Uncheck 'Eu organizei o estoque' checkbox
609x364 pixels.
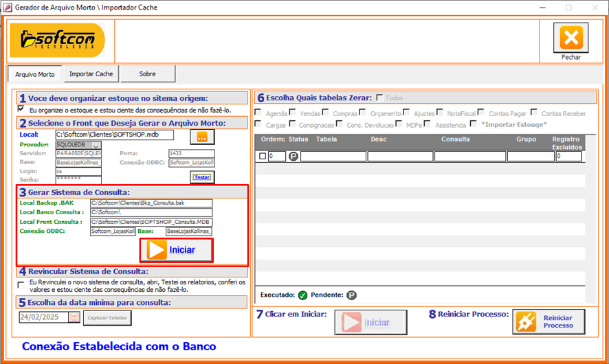point(21,109)
